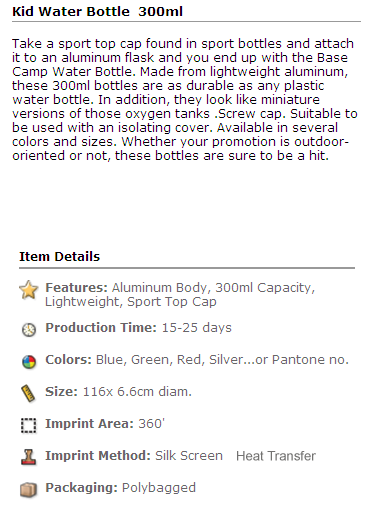Screen dimensions: 377x509
Task: Click the Kid Water Bottle 300ml title
Action: point(97,12)
